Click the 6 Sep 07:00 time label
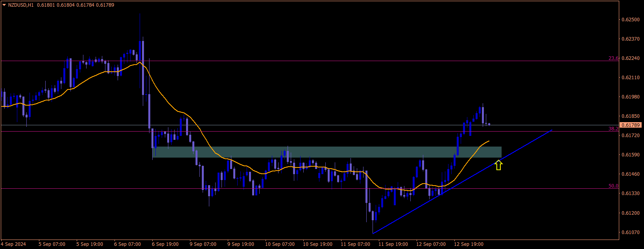This screenshot has width=644, height=249. click(127, 244)
